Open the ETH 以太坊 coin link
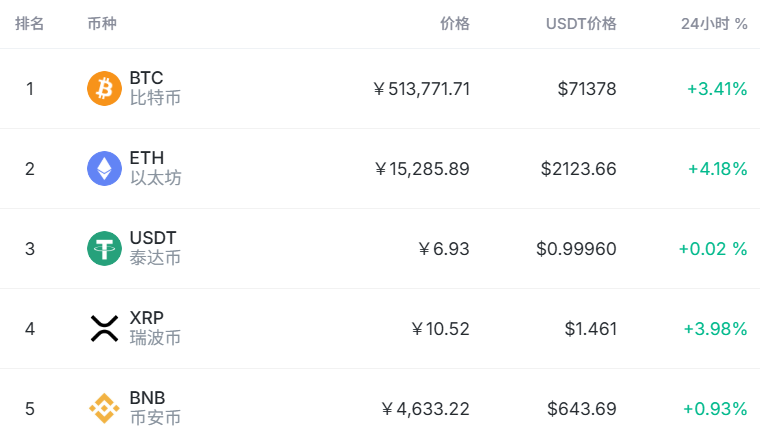Image resolution: width=760 pixels, height=448 pixels. 155,168
